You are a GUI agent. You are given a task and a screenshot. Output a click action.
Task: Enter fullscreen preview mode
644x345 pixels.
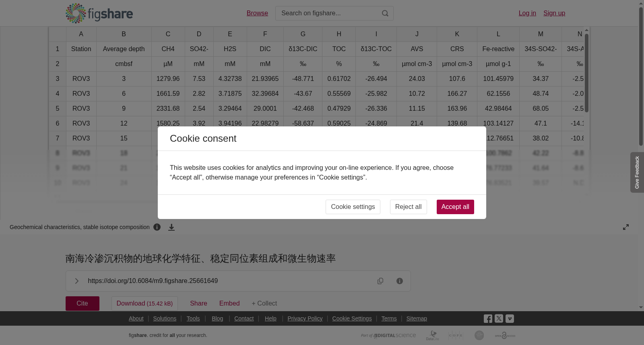pos(626,227)
